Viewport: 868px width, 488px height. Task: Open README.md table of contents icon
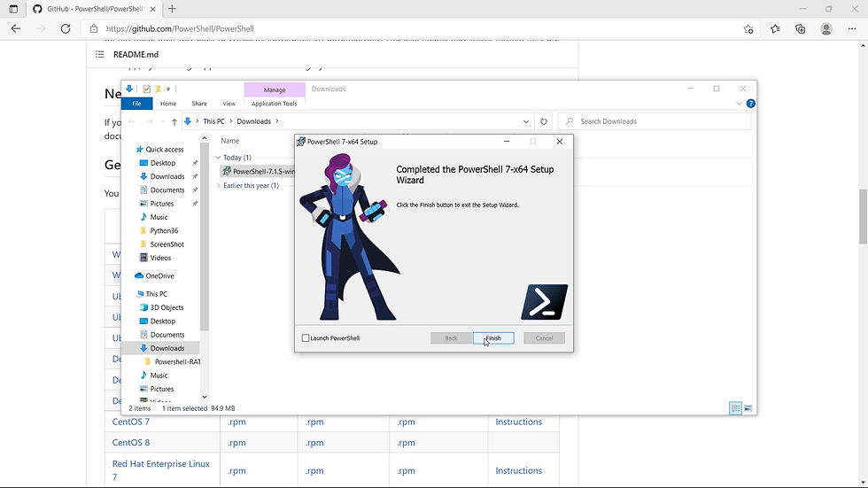99,54
